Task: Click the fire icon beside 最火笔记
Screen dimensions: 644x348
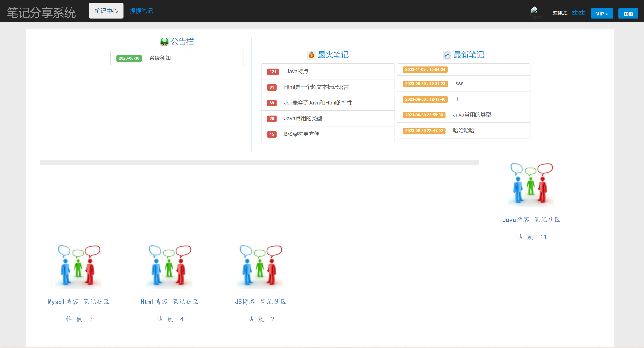Action: click(x=311, y=55)
